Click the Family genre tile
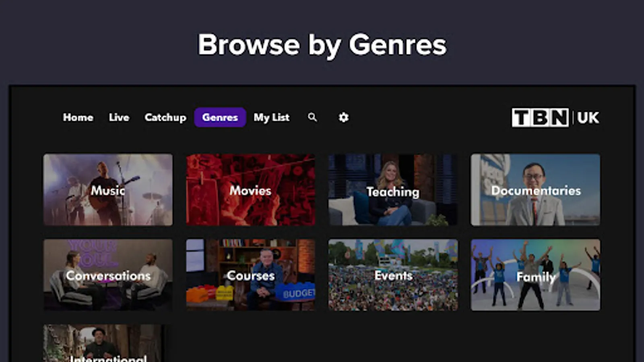Screen dimensions: 644x362 pyautogui.click(x=535, y=275)
